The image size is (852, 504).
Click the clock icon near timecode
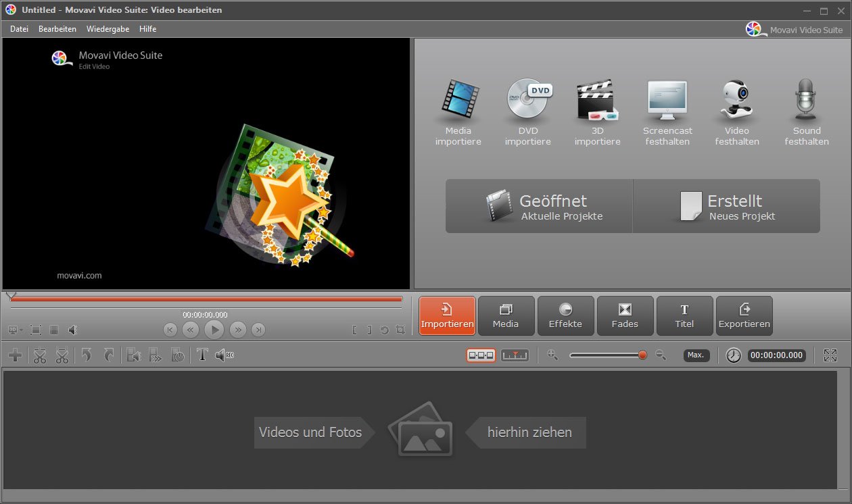pos(734,355)
